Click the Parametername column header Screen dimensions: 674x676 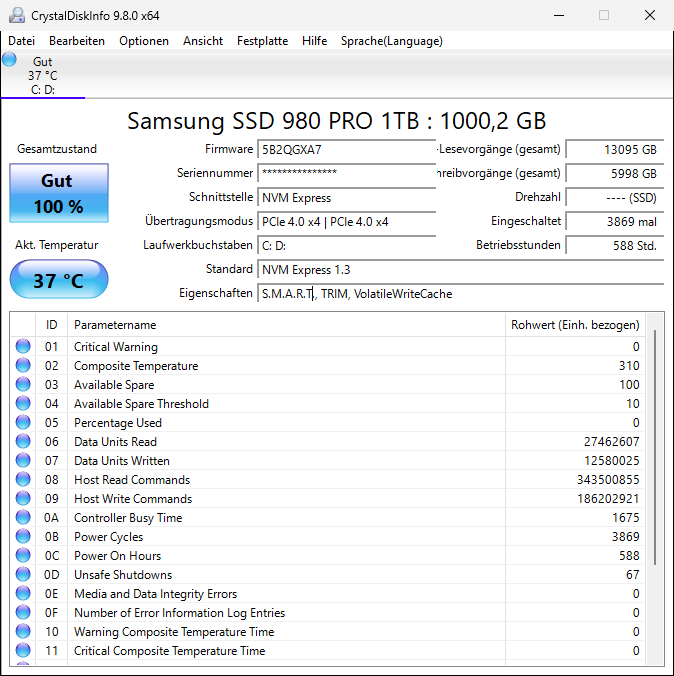[286, 325]
